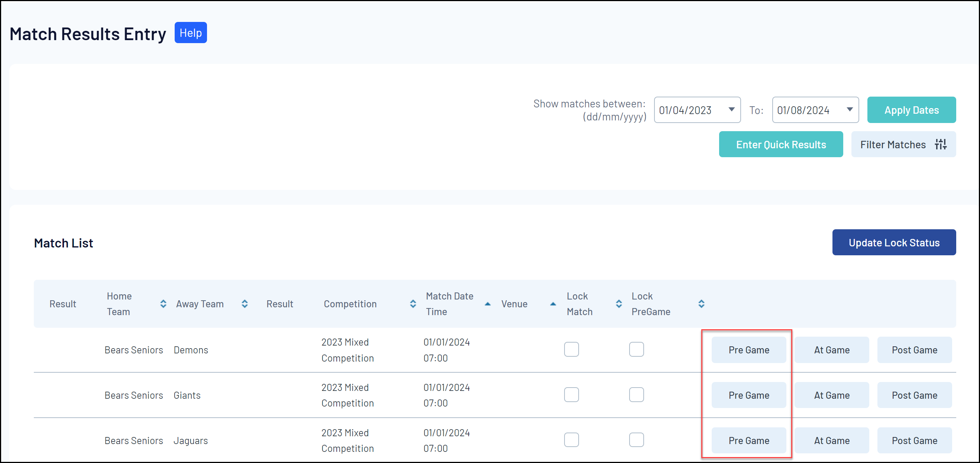Image resolution: width=980 pixels, height=463 pixels.
Task: Sort by Home Team column arrows
Action: (163, 304)
